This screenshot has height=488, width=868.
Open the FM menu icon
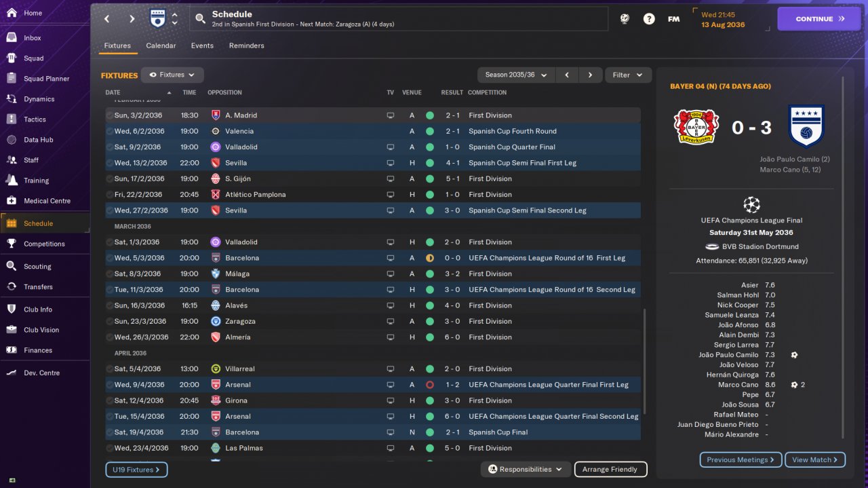tap(673, 19)
